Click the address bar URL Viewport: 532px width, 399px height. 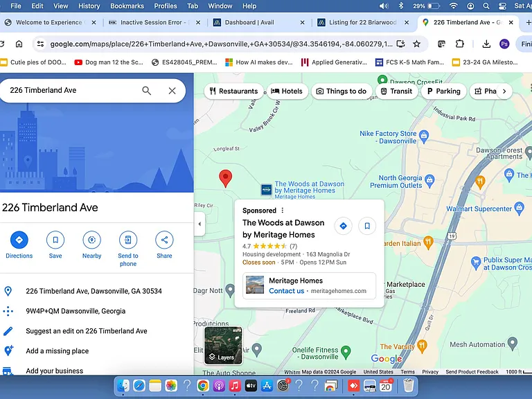[x=221, y=44]
